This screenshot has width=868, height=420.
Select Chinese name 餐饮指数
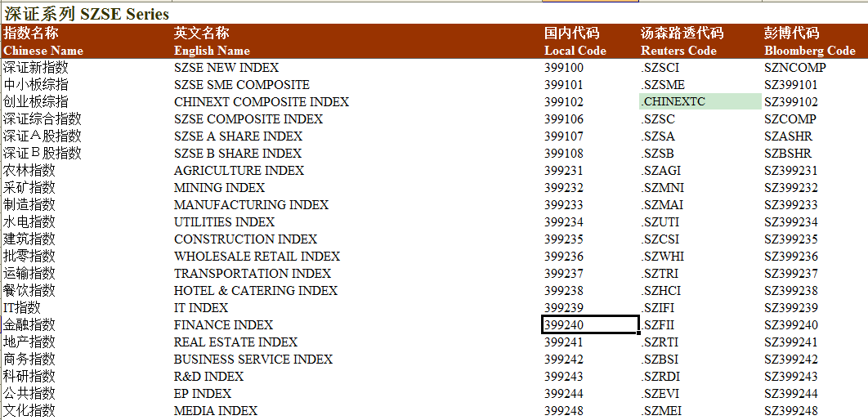coord(29,291)
